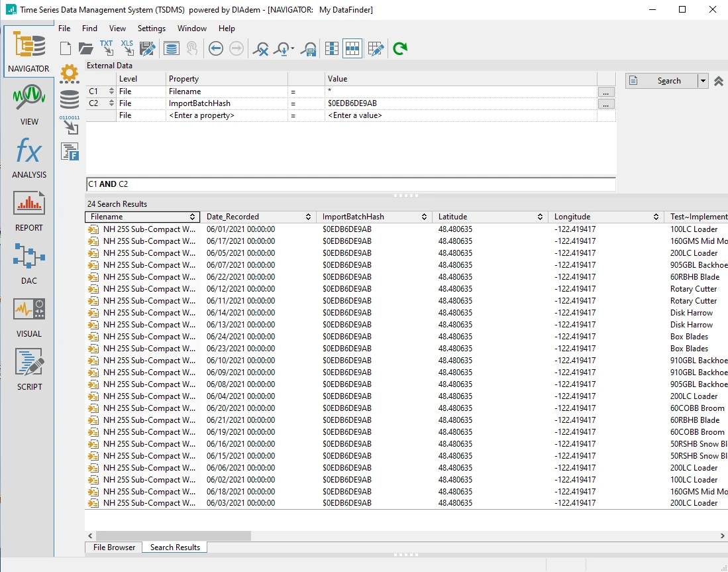Click the Search button

tap(661, 81)
